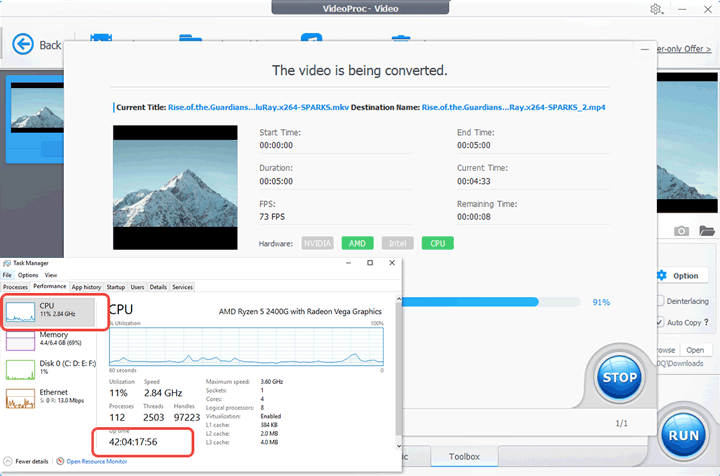Select the video item thumbnail in left list

pos(37,108)
